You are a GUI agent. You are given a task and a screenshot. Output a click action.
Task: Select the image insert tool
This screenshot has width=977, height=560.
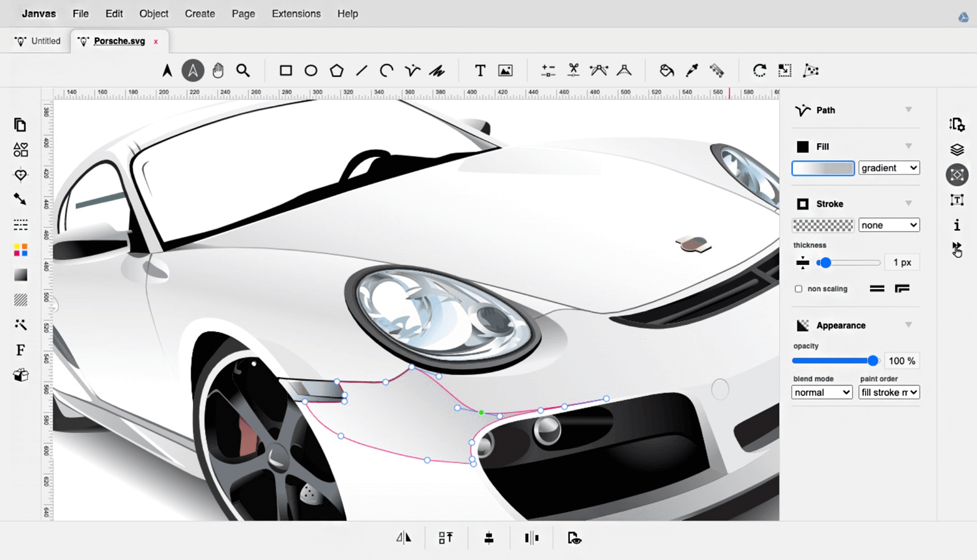coord(505,70)
